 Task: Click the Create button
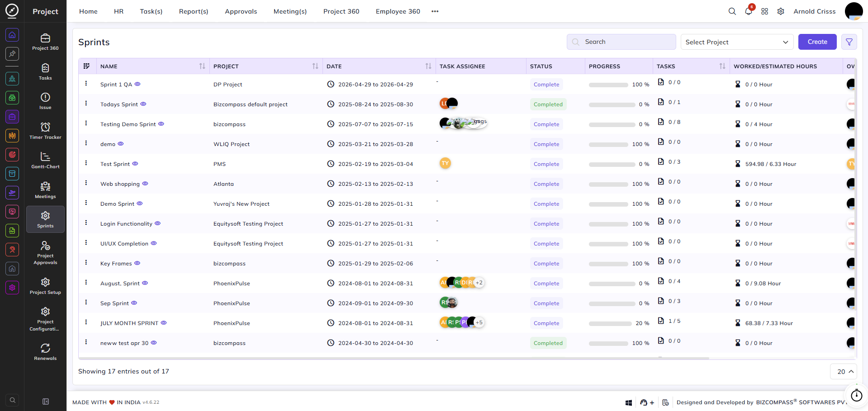(x=817, y=42)
